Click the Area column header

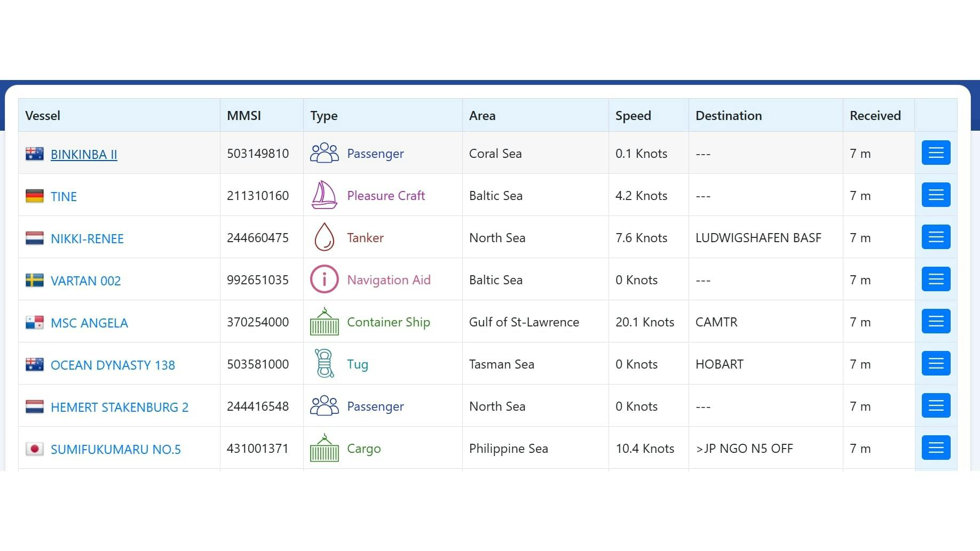click(535, 115)
